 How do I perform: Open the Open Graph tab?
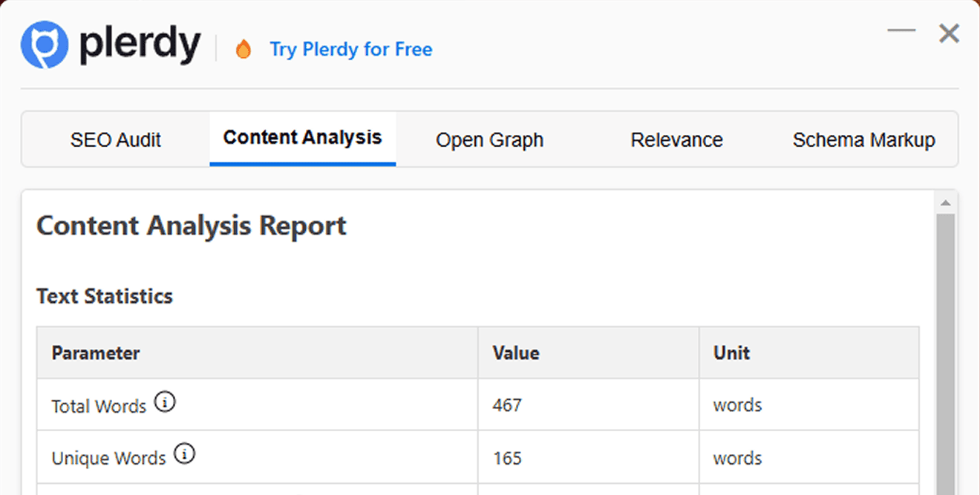coord(489,140)
